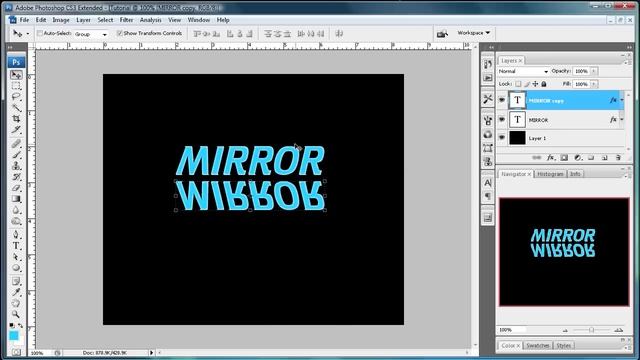Select the Blur tool
Viewport: 640px width, 360px height.
click(x=16, y=210)
